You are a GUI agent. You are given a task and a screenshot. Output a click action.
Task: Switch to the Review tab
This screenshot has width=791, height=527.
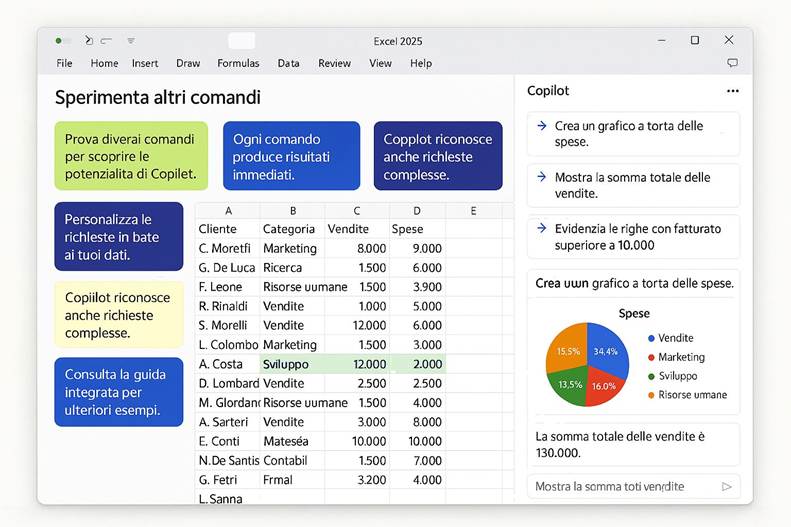pyautogui.click(x=334, y=63)
